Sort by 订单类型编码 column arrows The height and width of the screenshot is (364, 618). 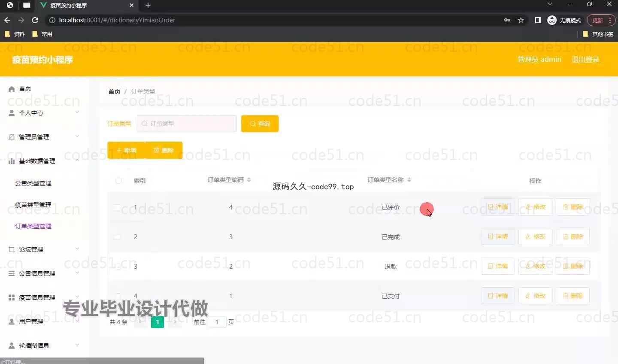coord(249,180)
